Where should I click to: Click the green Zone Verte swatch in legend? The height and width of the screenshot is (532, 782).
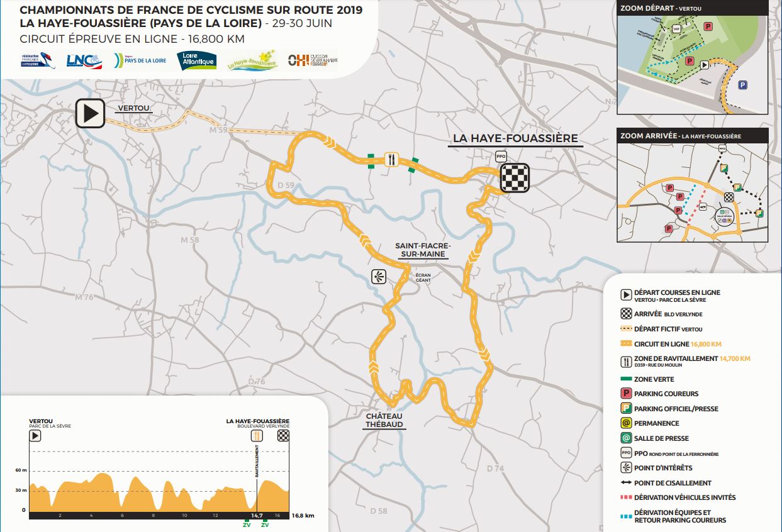627,379
